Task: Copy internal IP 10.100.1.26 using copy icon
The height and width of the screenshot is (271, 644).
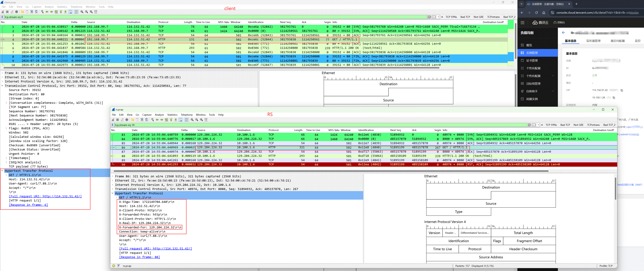Action: point(614,98)
